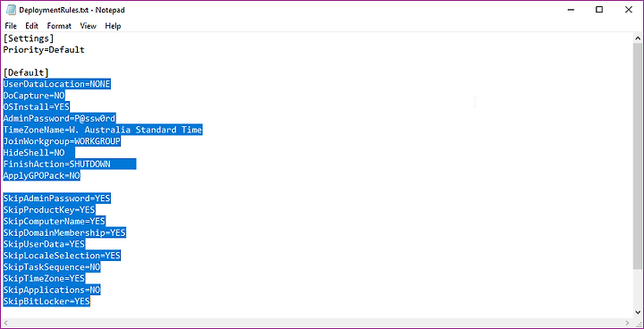Click the UserDataLocation=NONE line
The width and height of the screenshot is (644, 329).
[x=56, y=84]
